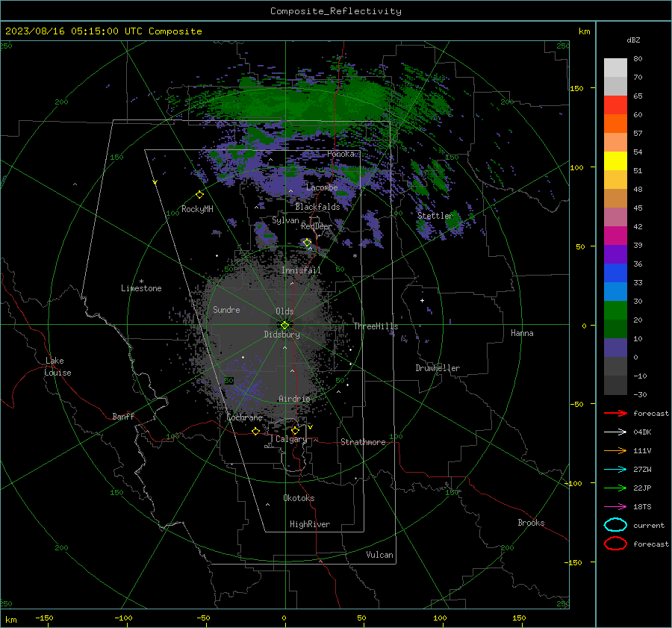Click the red forecast ellipse legend symbol
The height and width of the screenshot is (628, 672).
pyautogui.click(x=615, y=544)
